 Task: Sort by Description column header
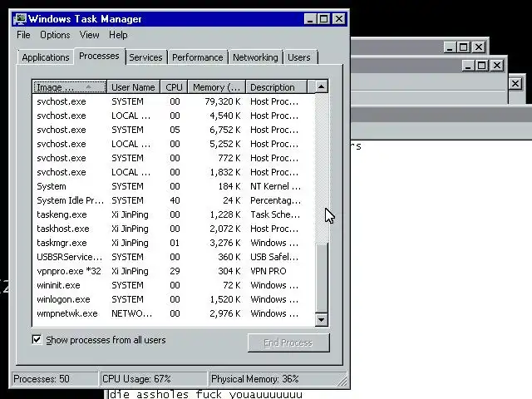click(276, 86)
